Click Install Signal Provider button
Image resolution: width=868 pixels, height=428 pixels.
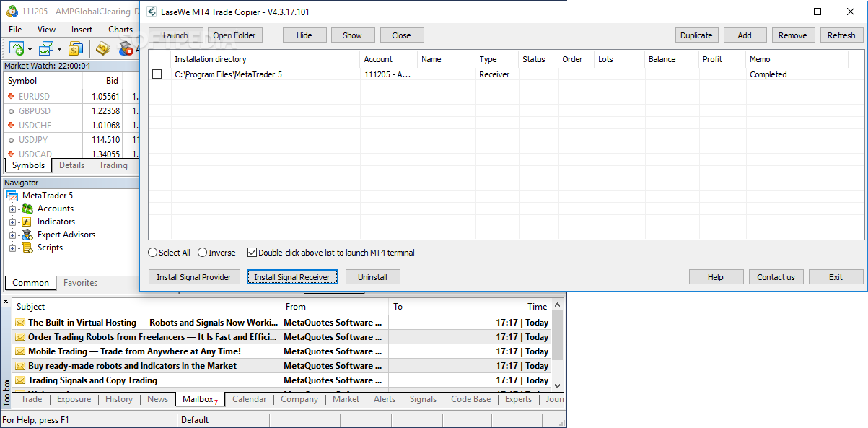[194, 277]
